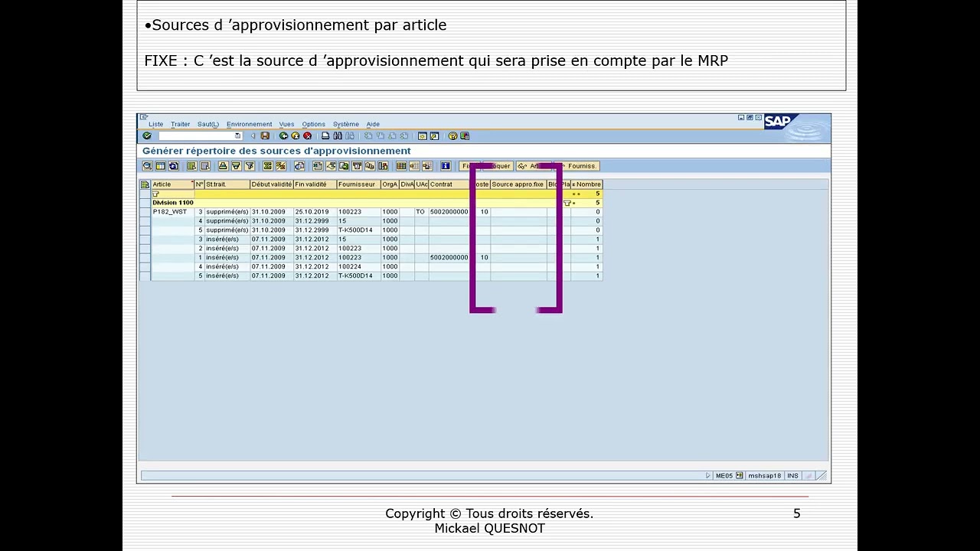The height and width of the screenshot is (551, 980).
Task: Open the Saut(L) menu
Action: [207, 124]
